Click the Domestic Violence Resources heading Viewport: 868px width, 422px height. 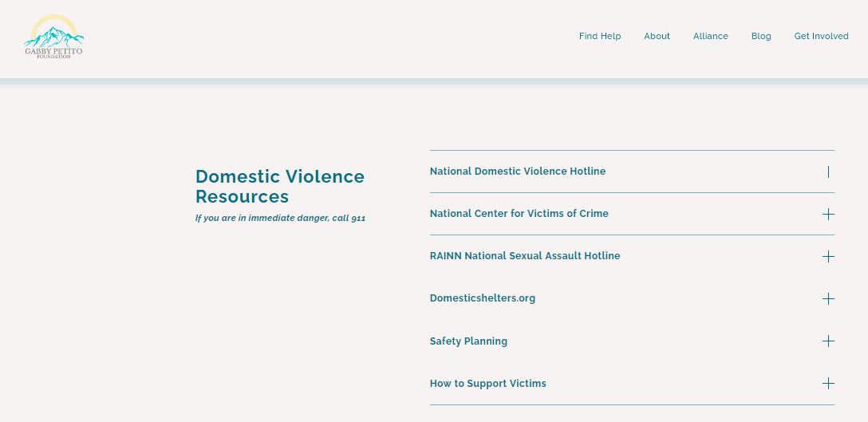pos(279,186)
